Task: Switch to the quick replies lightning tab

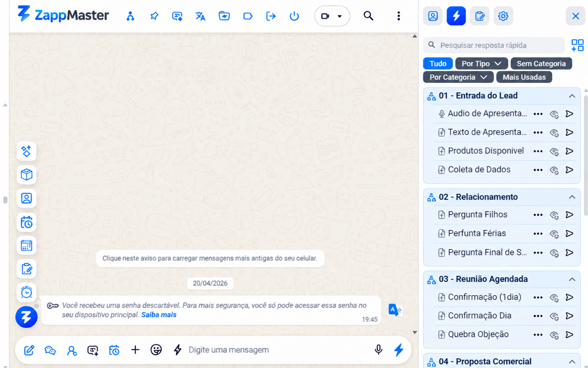Action: pos(456,16)
